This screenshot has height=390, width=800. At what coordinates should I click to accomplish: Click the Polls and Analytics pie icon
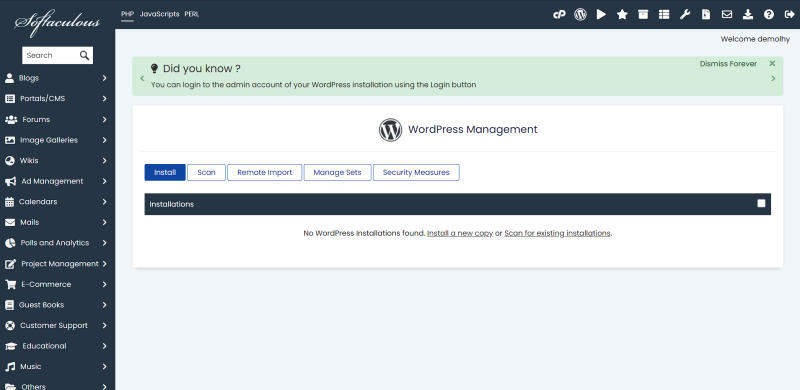click(x=10, y=243)
